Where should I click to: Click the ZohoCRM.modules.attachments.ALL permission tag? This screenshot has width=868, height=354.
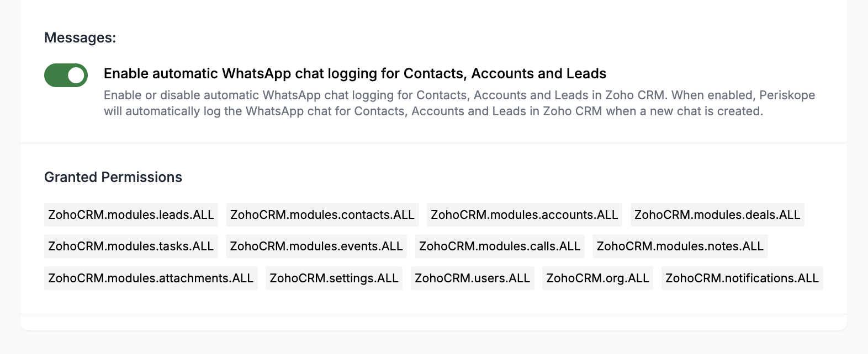point(151,278)
